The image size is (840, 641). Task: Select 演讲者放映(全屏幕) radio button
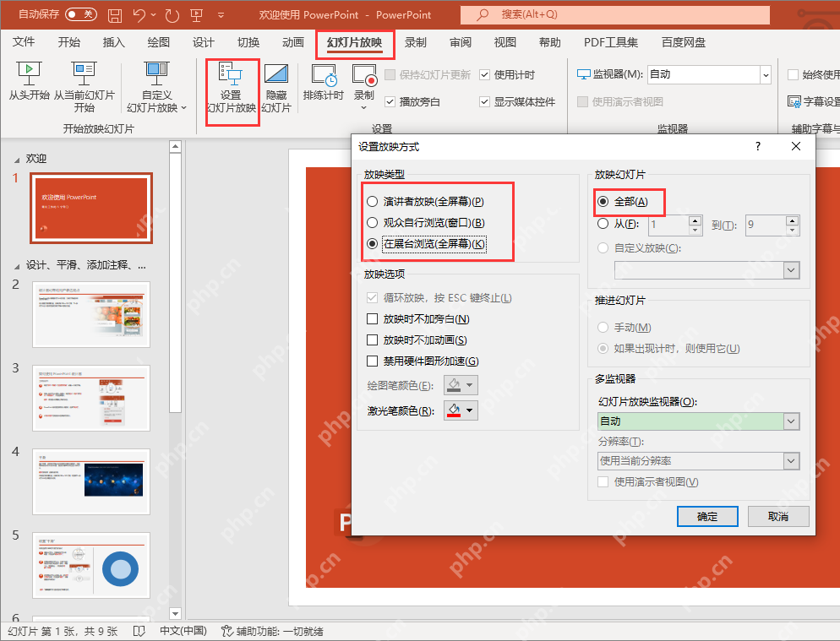click(373, 202)
